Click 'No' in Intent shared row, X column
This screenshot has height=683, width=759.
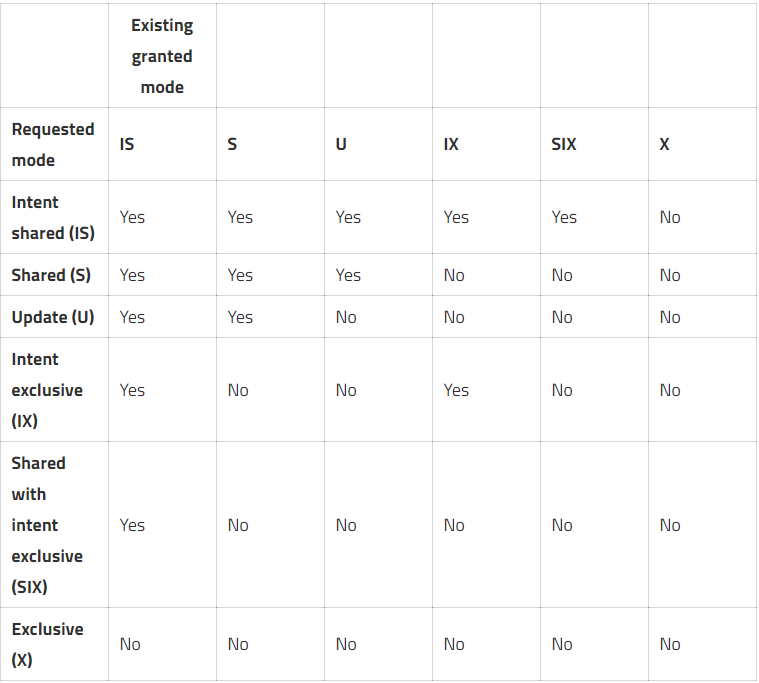click(670, 217)
